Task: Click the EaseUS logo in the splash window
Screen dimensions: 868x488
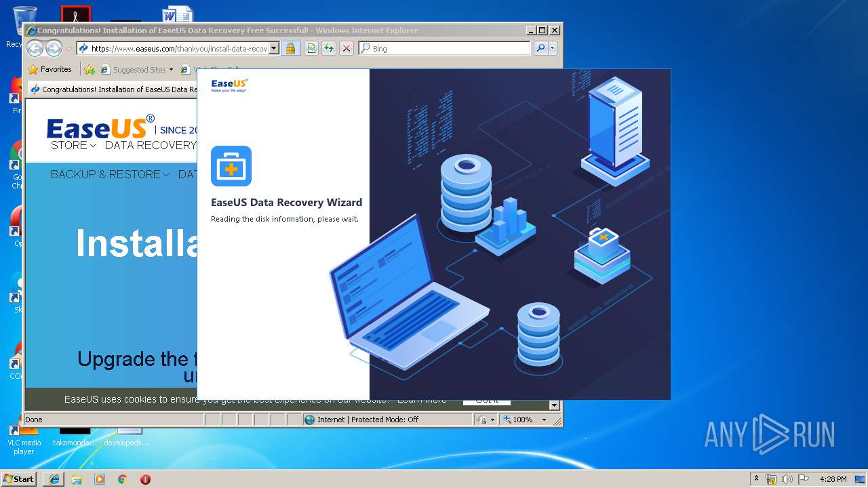Action: click(229, 85)
